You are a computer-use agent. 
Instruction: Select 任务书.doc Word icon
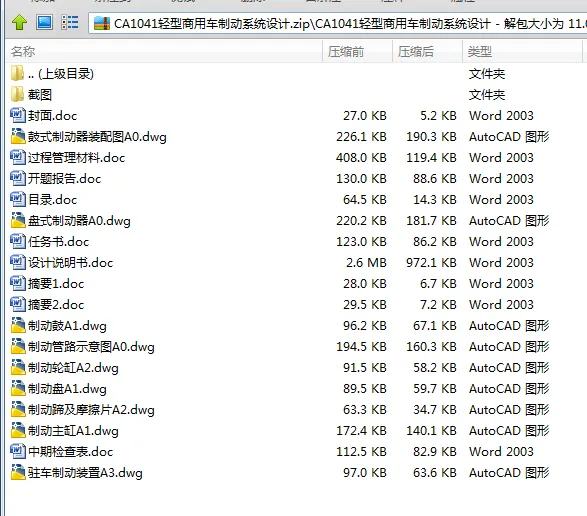[17, 241]
